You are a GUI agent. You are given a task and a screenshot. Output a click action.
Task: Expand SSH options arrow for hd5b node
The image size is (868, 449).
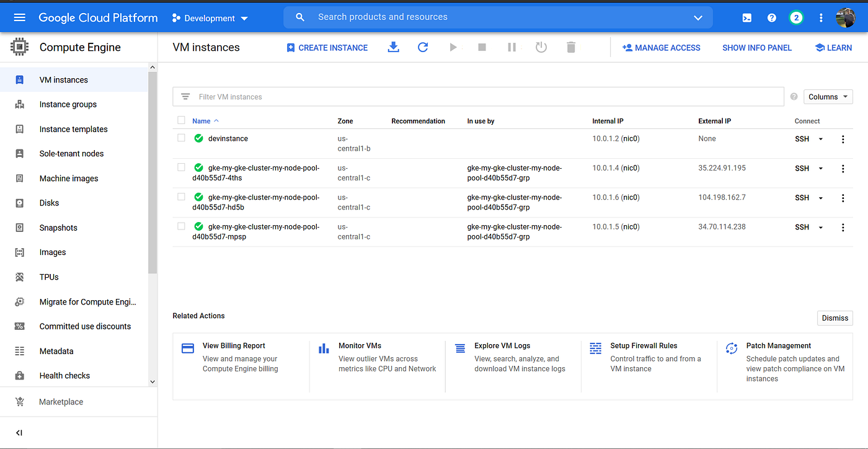click(x=821, y=198)
